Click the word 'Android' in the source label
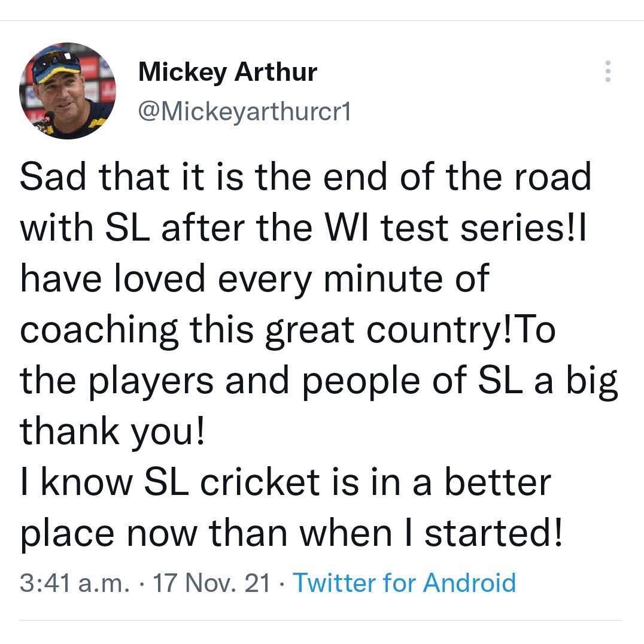Image resolution: width=644 pixels, height=644 pixels. tap(469, 582)
